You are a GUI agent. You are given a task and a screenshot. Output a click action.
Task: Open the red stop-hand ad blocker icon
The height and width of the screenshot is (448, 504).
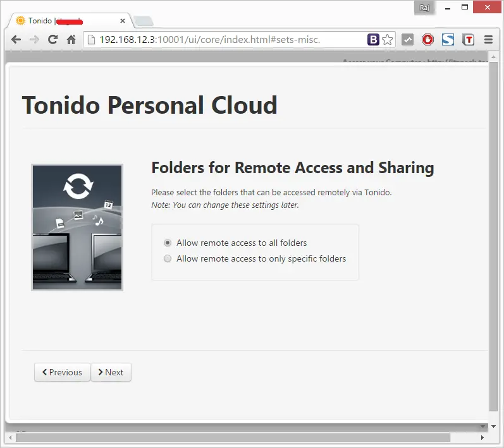[x=428, y=40]
